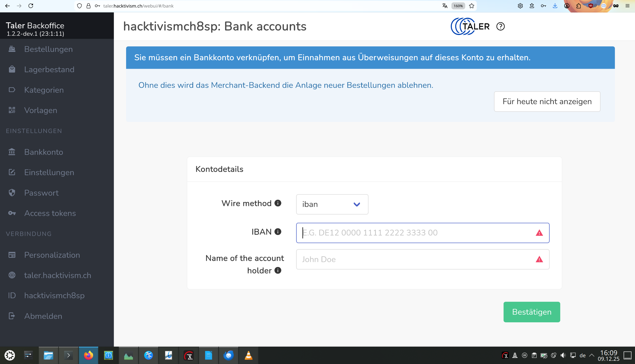635x364 pixels.
Task: Open Personalization in the sidebar
Action: pos(52,255)
